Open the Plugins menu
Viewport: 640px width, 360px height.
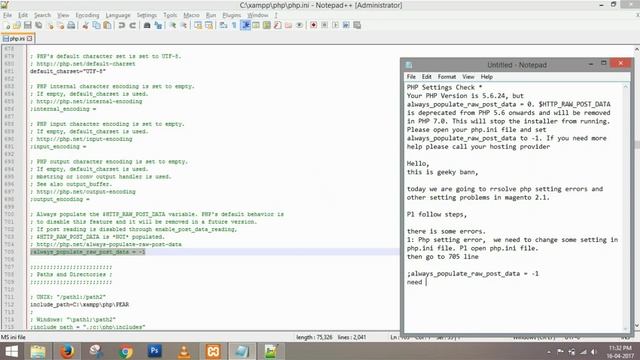[x=231, y=15]
